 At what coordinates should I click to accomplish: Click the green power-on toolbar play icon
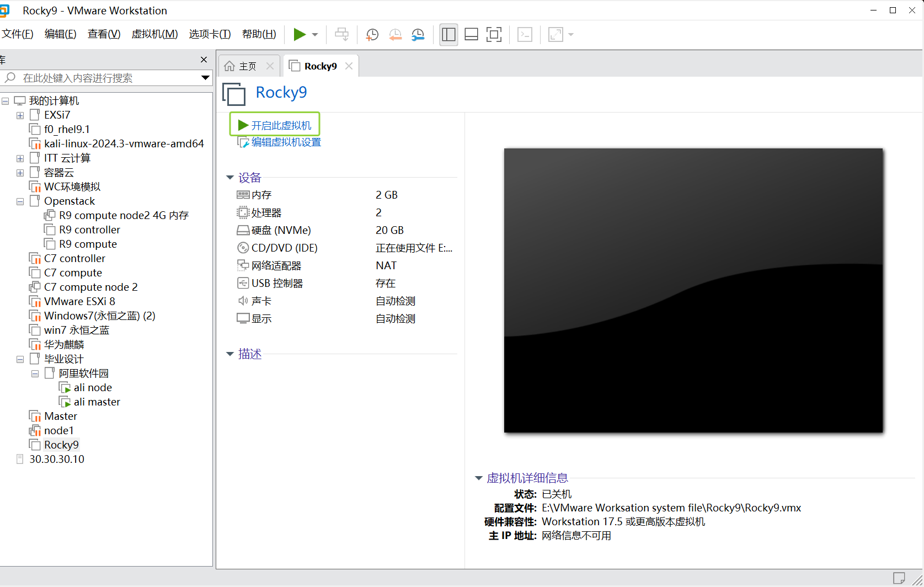coord(300,35)
